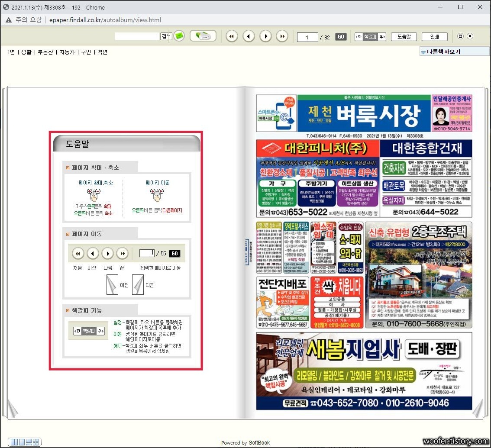Click the 다음 page-curl icon in the 도움말 panel

[138, 284]
